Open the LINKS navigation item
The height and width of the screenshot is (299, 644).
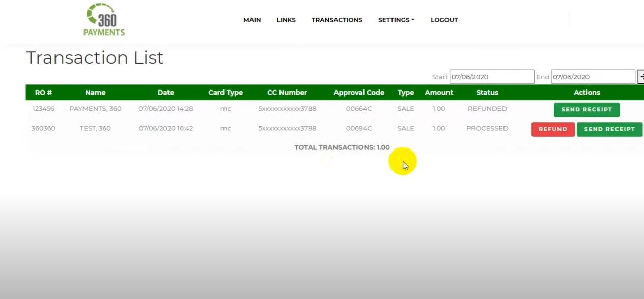click(286, 20)
